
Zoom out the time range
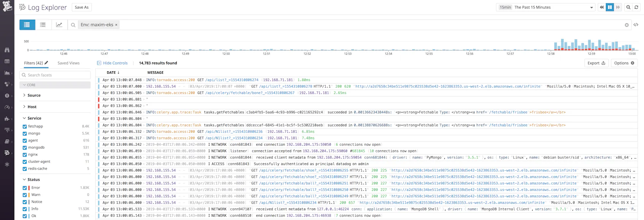click(x=628, y=7)
